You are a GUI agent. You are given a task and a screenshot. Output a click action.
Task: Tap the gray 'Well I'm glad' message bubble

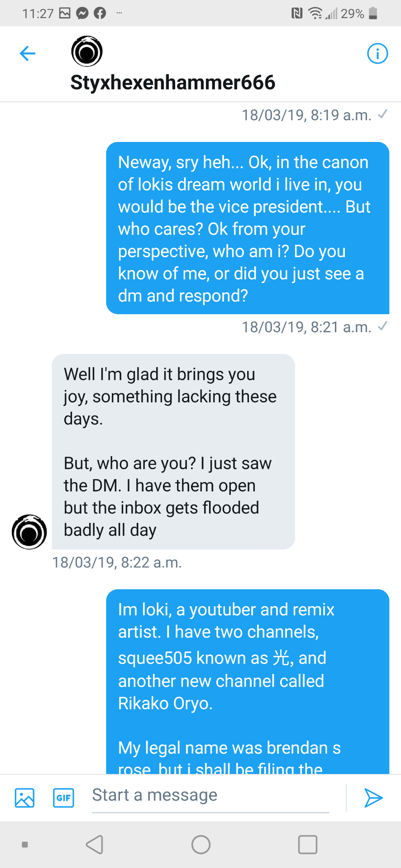(x=173, y=451)
